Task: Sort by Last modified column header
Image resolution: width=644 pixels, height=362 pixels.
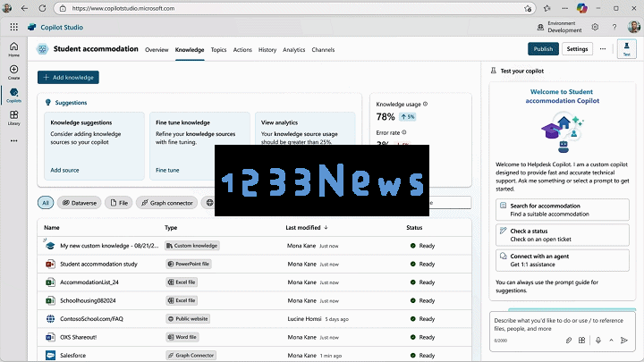Action: pyautogui.click(x=307, y=227)
